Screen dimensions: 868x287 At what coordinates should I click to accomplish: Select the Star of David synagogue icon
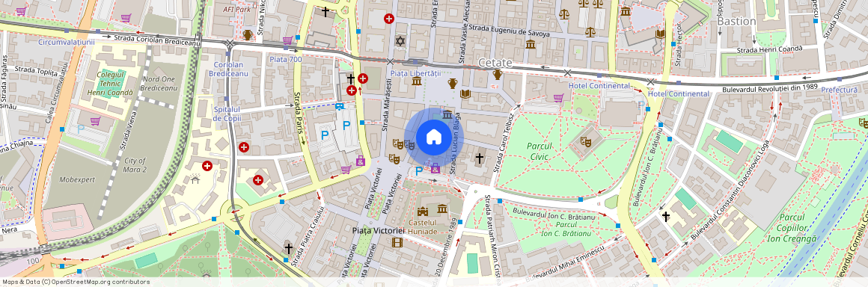coord(400,41)
